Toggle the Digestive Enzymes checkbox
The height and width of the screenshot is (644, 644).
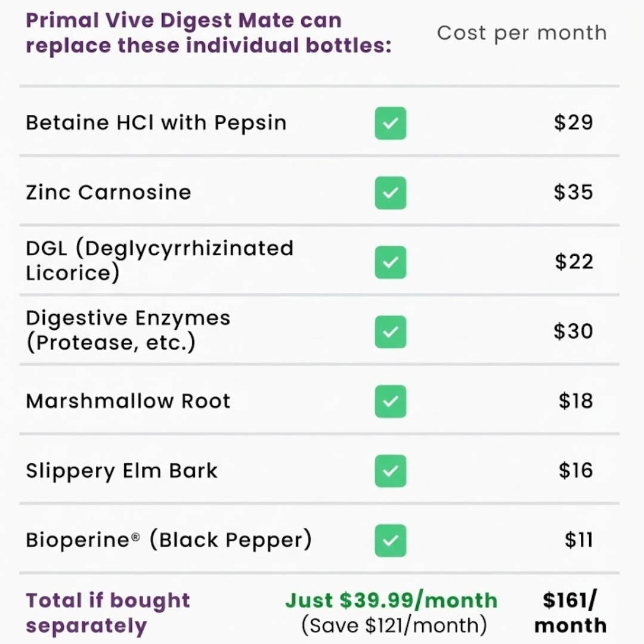[391, 332]
